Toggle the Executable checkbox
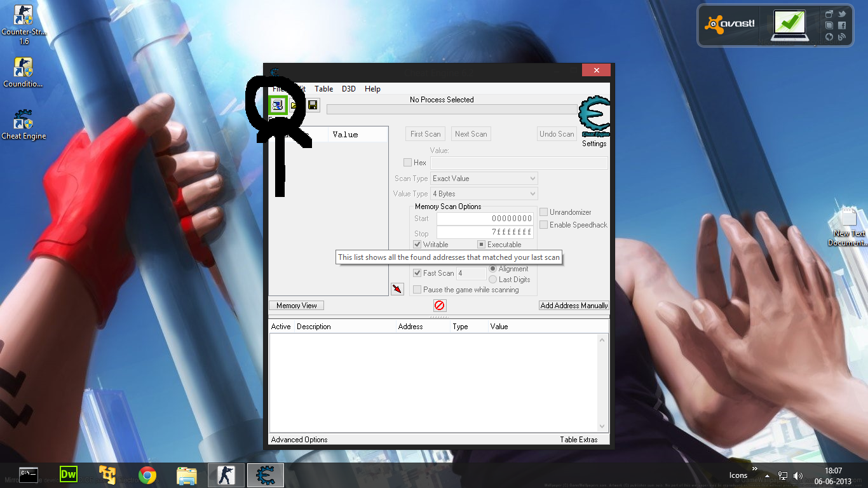 tap(482, 245)
